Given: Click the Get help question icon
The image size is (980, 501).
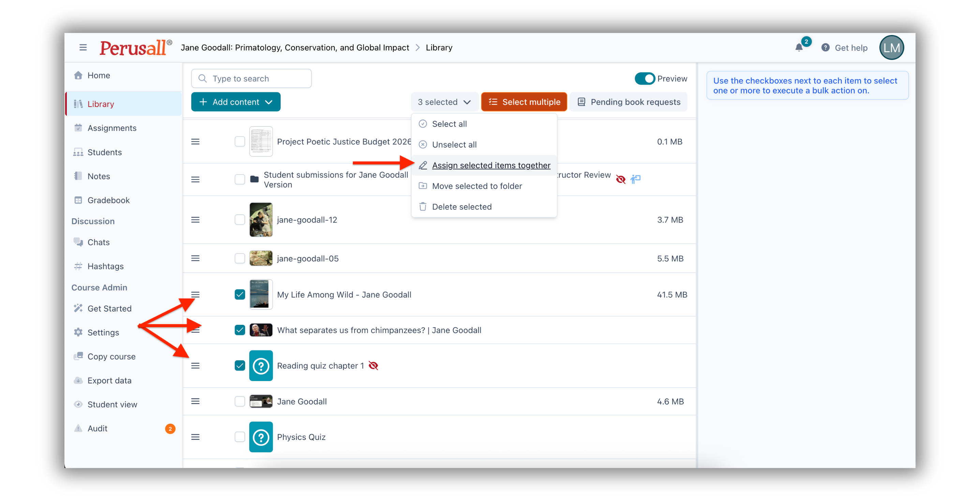Looking at the screenshot, I should coord(825,47).
